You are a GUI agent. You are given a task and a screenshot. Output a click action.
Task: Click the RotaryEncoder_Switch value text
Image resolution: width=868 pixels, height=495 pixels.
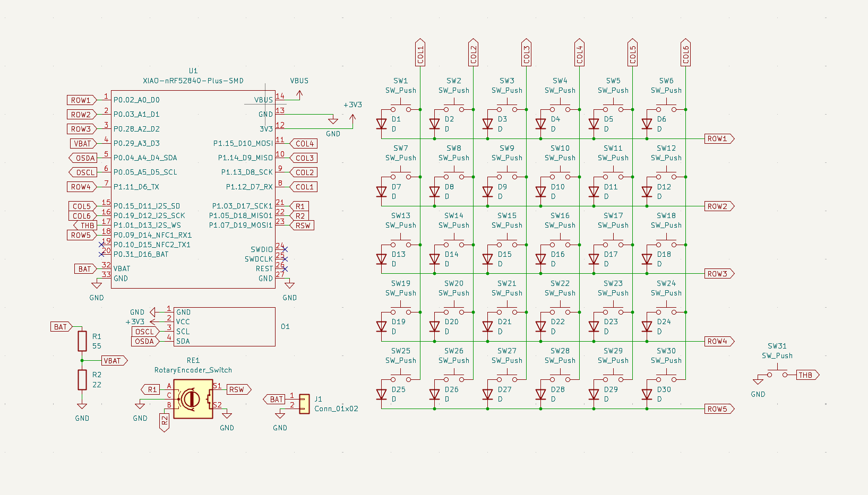click(193, 370)
